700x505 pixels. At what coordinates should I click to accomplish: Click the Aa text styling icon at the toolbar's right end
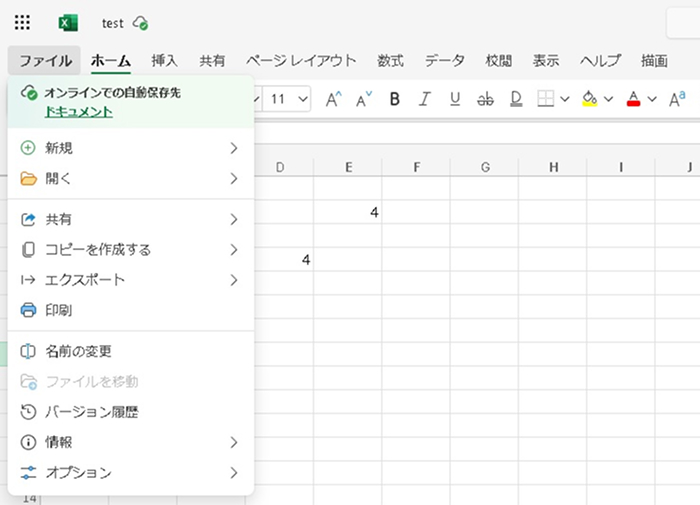[x=677, y=99]
